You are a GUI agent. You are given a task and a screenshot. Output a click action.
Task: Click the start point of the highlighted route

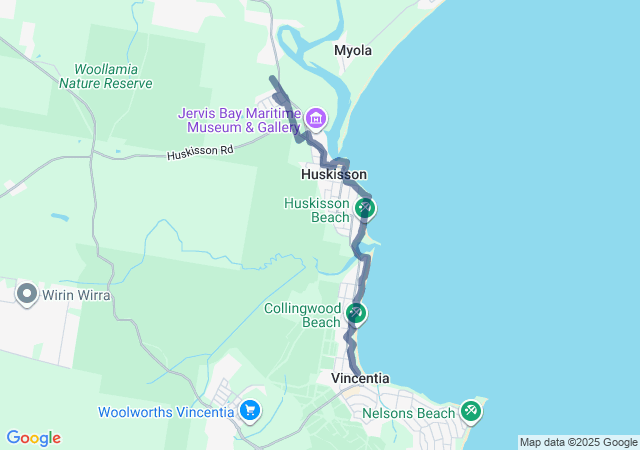pos(272,78)
